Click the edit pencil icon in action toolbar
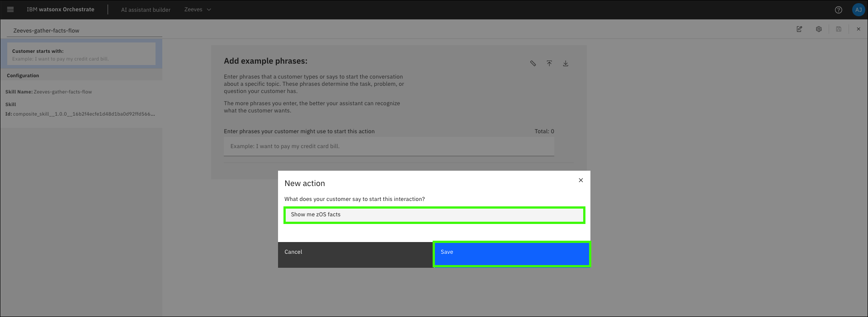Viewport: 868px width, 317px height. [799, 29]
